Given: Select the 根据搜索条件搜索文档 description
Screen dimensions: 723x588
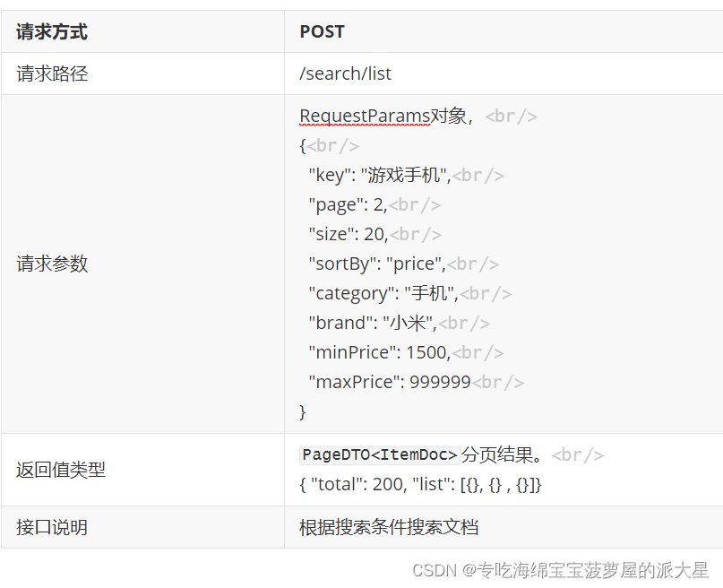Looking at the screenshot, I should 389,528.
